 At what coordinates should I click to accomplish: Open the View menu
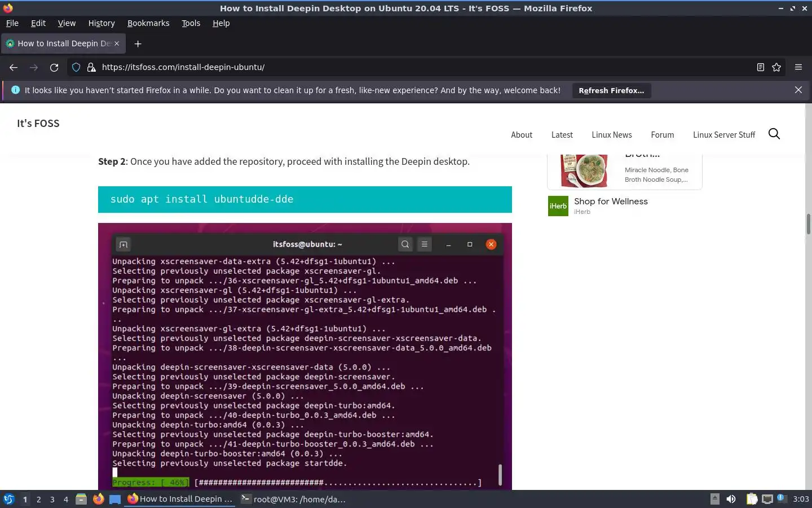[67, 23]
